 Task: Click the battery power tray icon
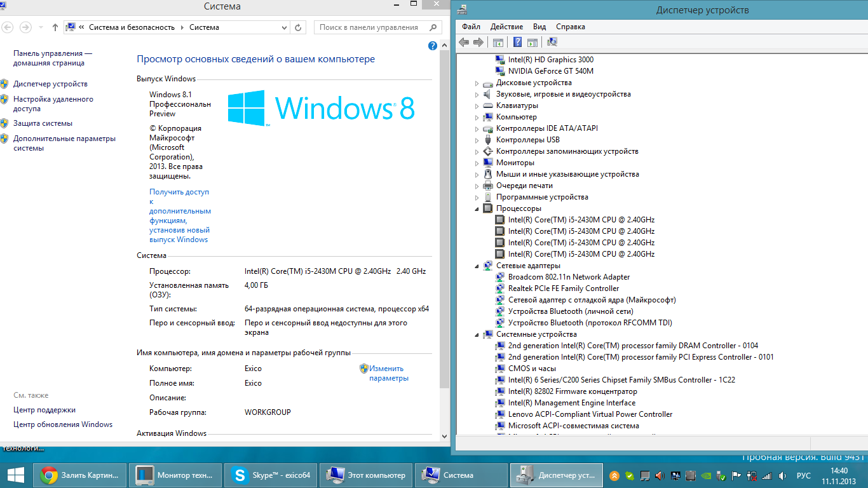pyautogui.click(x=752, y=475)
